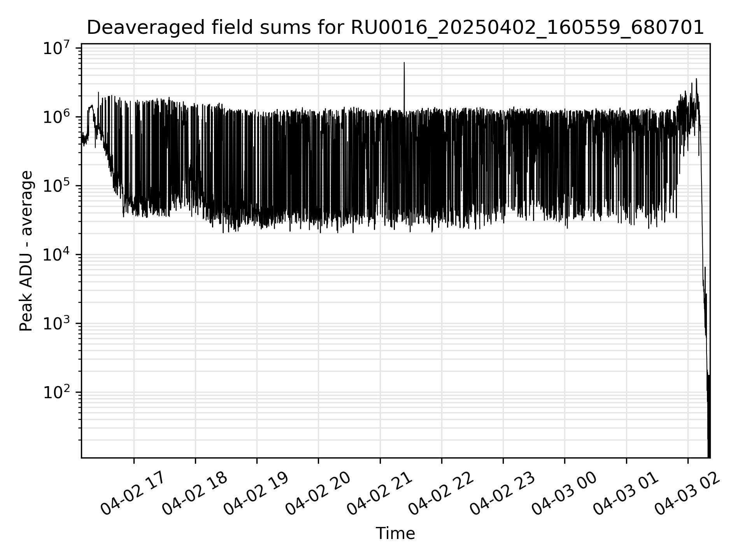Click x-axis tick label '04-02 18'
The image size is (747, 560).
pos(195,494)
